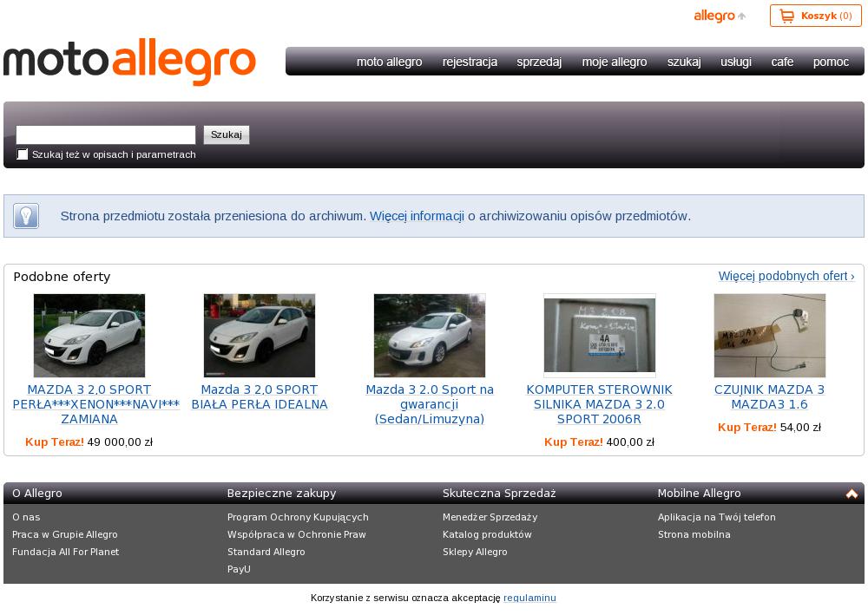
Task: Open the KOMPUTER STEROWNIK SILNIKA thumbnail
Action: (x=600, y=336)
